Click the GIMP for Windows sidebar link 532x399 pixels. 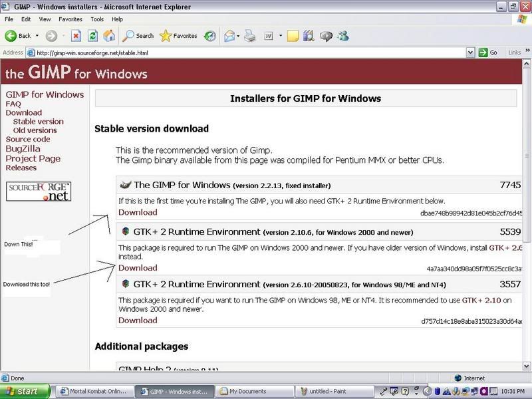pos(45,94)
